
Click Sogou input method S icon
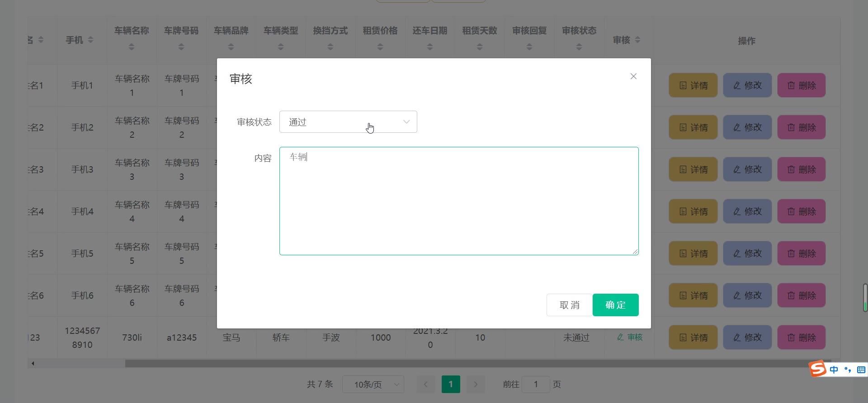coord(817,369)
